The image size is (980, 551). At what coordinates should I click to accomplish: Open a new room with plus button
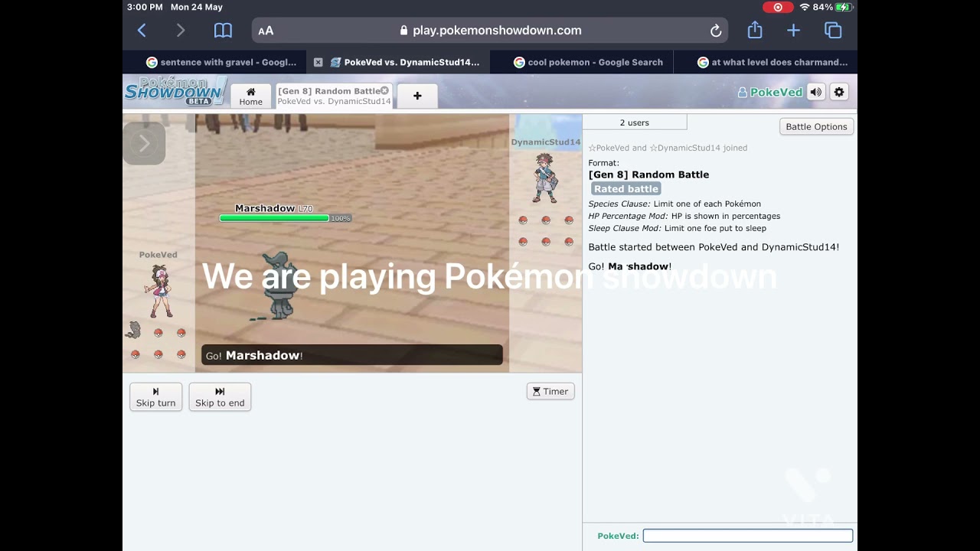[417, 96]
